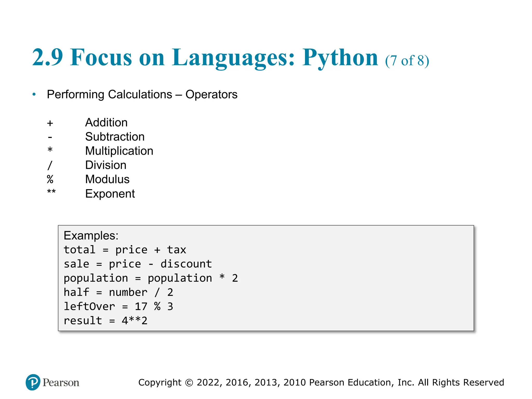Click the percent modulus symbol
The width and height of the screenshot is (532, 399).
[x=50, y=179]
